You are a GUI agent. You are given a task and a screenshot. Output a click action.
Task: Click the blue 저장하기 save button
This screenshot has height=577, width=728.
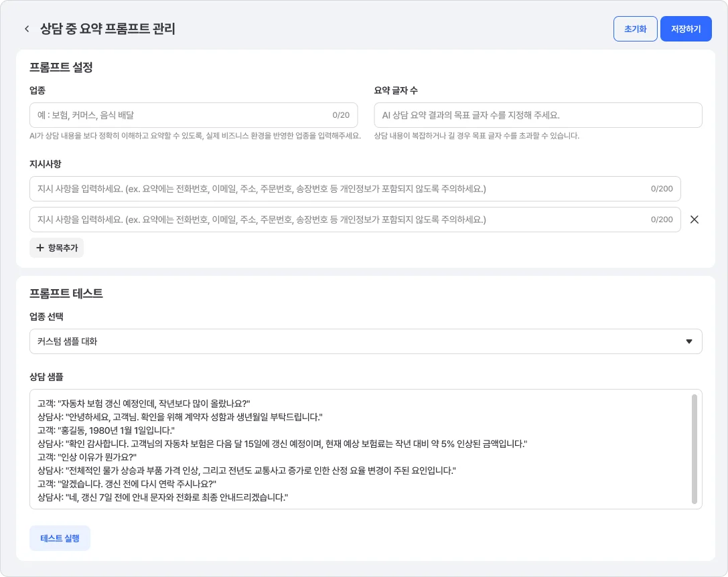tap(686, 29)
